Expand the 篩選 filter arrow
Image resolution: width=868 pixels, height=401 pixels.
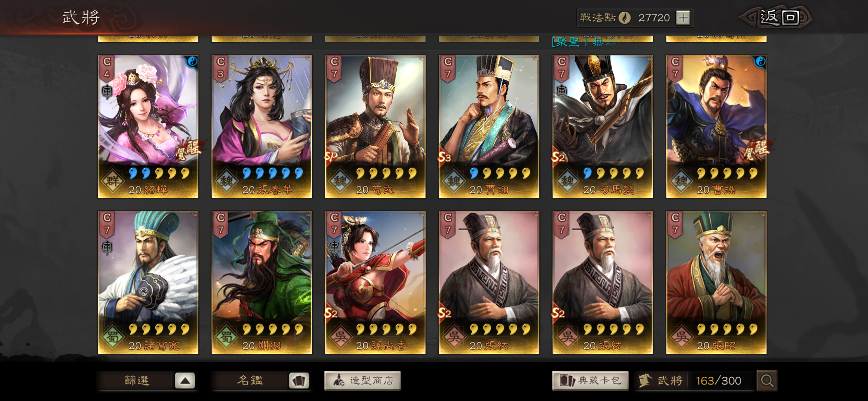(185, 380)
